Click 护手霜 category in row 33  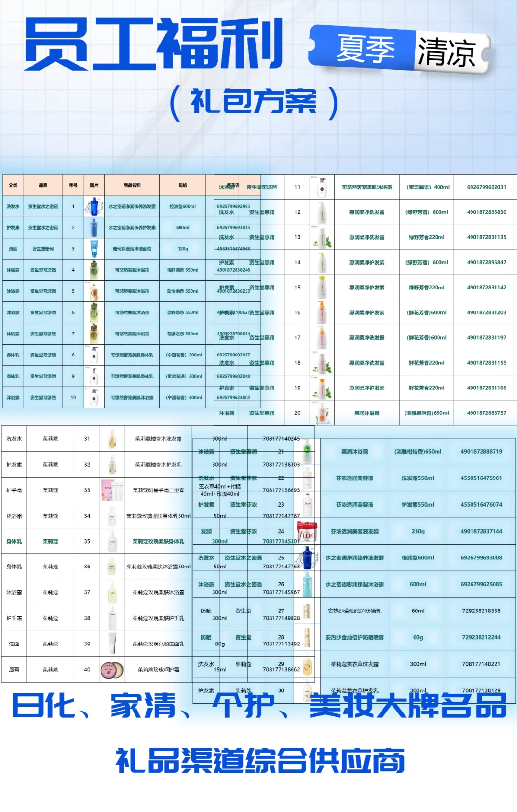tap(14, 490)
